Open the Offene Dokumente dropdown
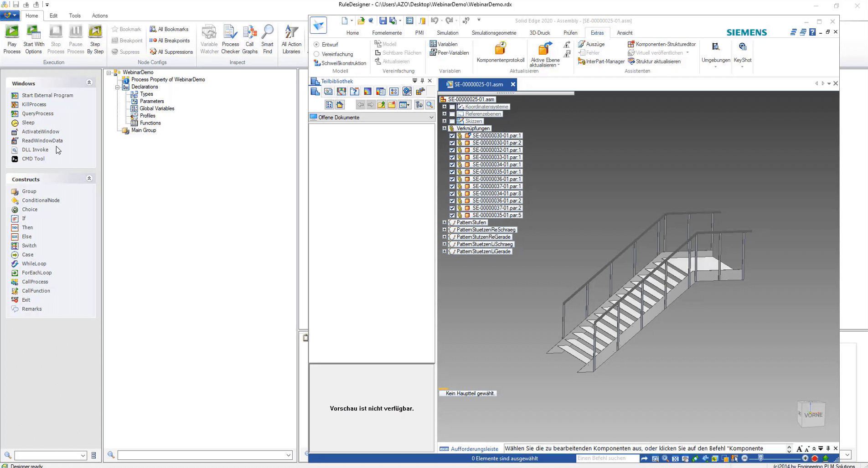Viewport: 868px width, 468px height. coord(431,117)
